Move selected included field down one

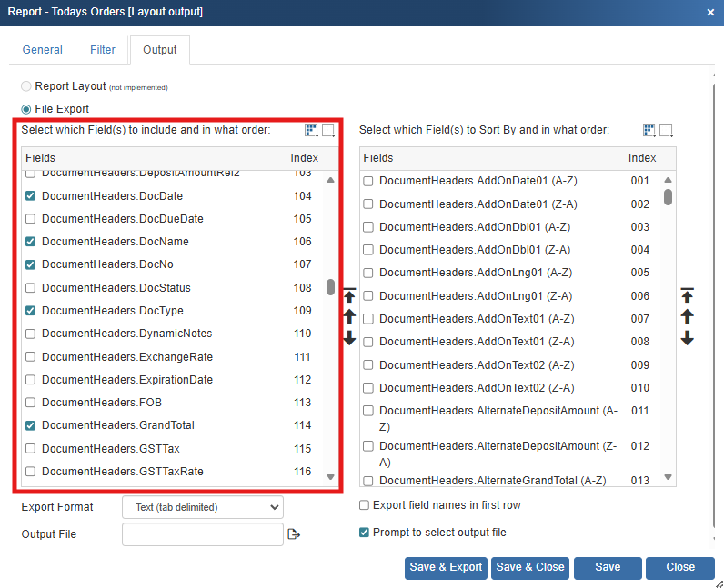pyautogui.click(x=349, y=338)
